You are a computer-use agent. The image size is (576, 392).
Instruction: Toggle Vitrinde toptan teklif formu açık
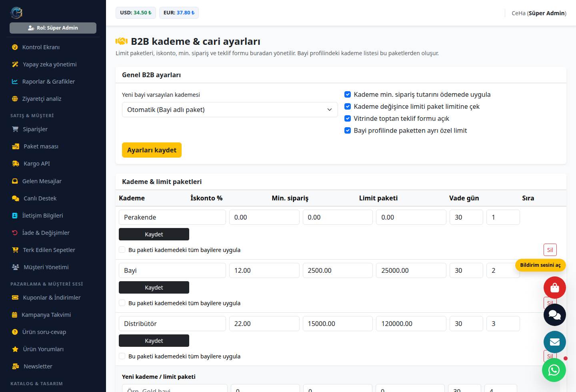click(348, 119)
